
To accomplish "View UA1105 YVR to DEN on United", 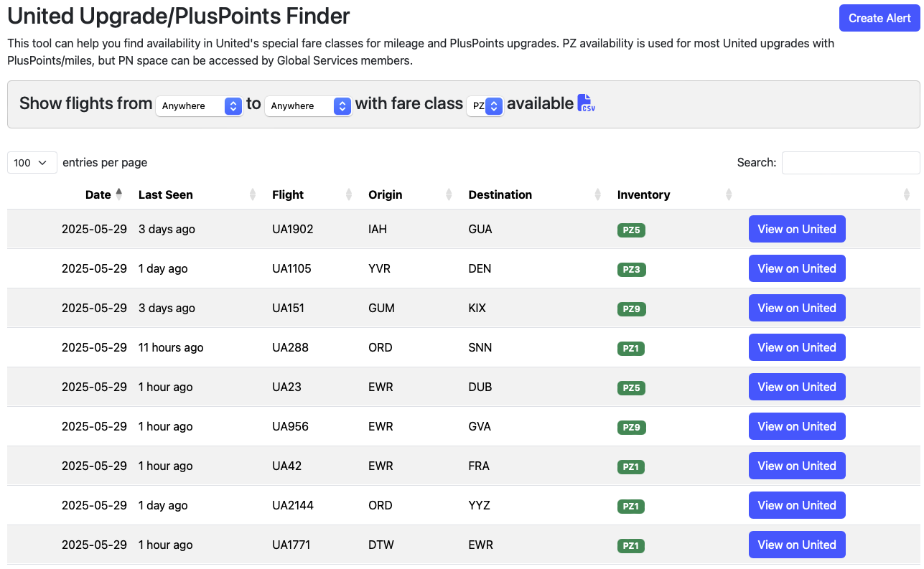I will tap(797, 268).
